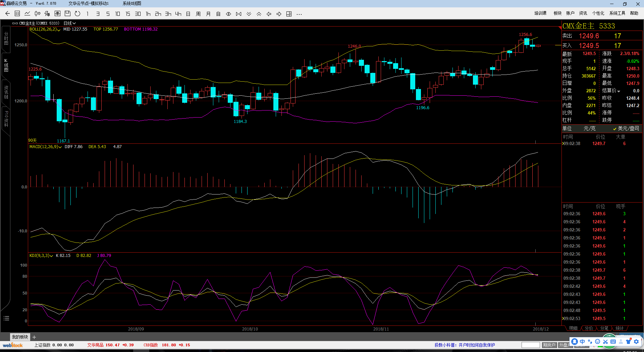Image resolution: width=644 pixels, height=352 pixels.
Task: Select the 1-minute period button
Action: [x=88, y=14]
